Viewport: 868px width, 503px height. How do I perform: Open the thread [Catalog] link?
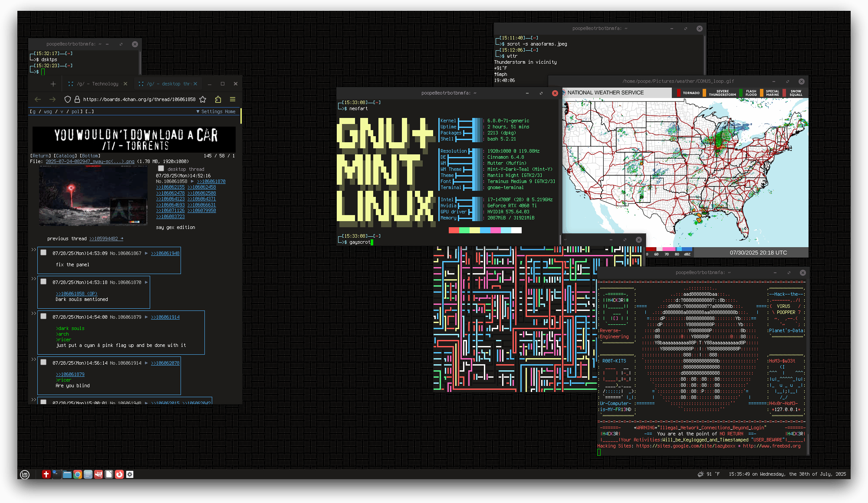[65, 156]
